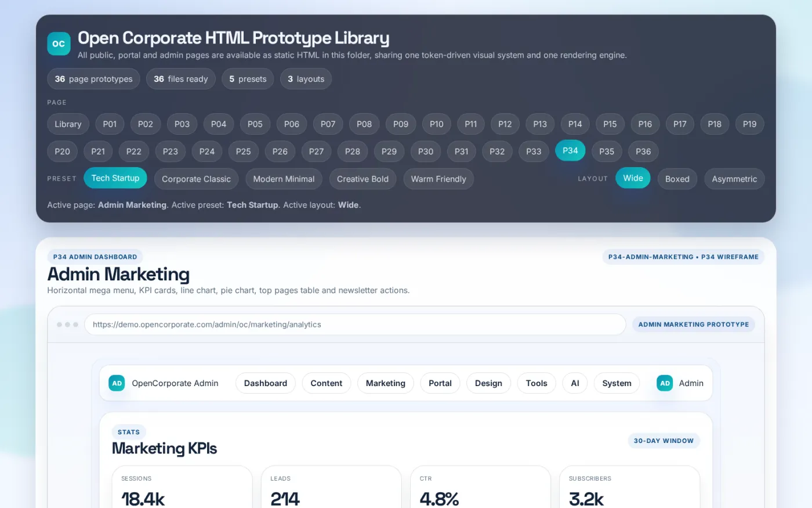The height and width of the screenshot is (508, 812).
Task: Select page P01
Action: [110, 124]
